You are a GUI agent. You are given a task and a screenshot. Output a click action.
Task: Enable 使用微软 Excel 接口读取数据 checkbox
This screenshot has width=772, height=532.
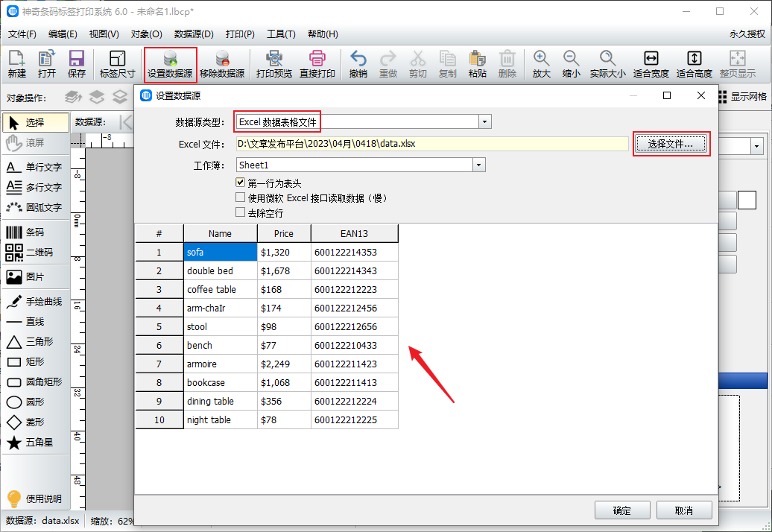241,197
